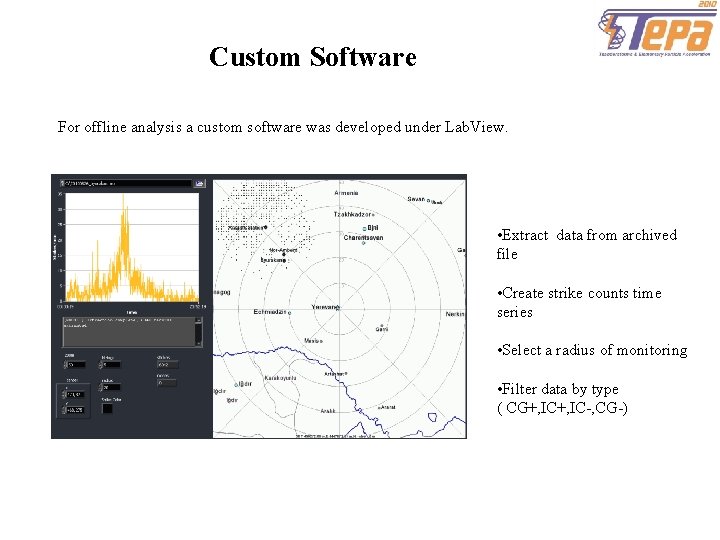720x540 pixels.
Task: Click the Bjni label on the map
Action: (372, 227)
